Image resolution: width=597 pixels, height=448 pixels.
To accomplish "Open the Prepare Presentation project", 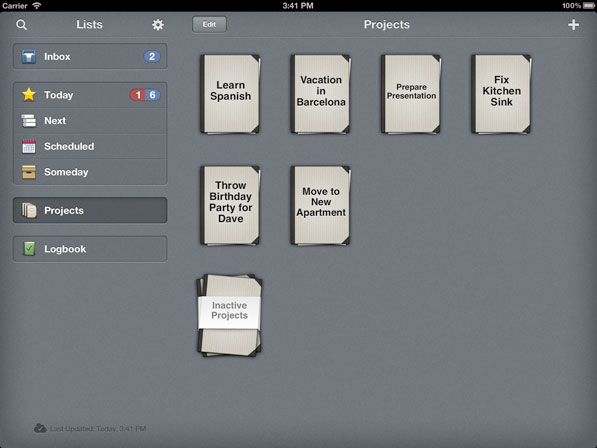I will click(411, 94).
